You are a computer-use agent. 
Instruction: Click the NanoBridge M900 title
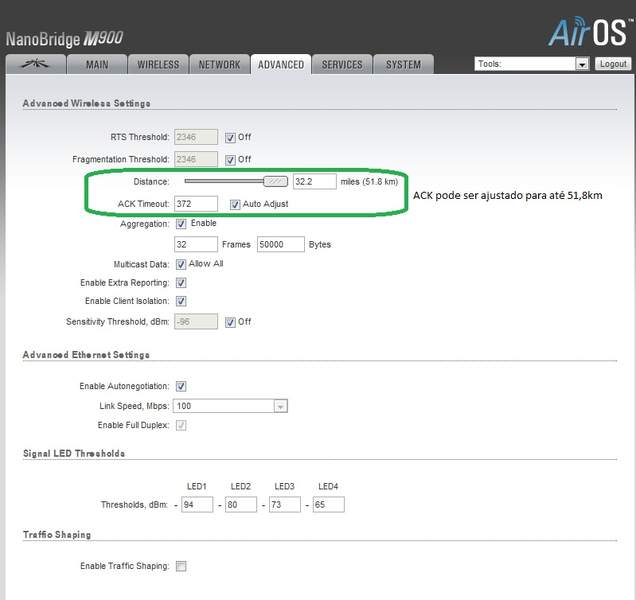pos(64,39)
